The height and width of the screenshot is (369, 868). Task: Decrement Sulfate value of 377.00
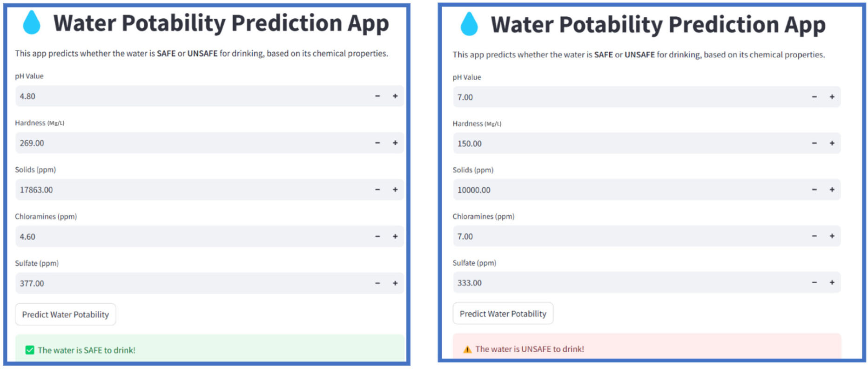[377, 283]
